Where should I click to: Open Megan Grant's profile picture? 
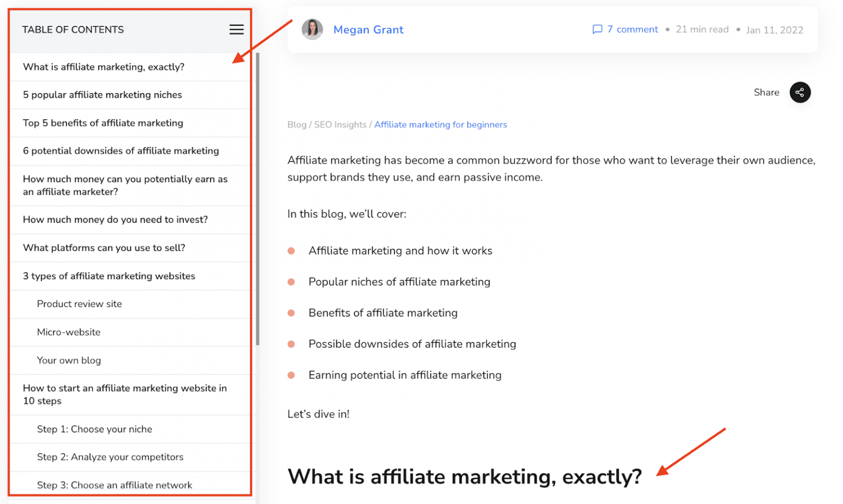point(312,30)
